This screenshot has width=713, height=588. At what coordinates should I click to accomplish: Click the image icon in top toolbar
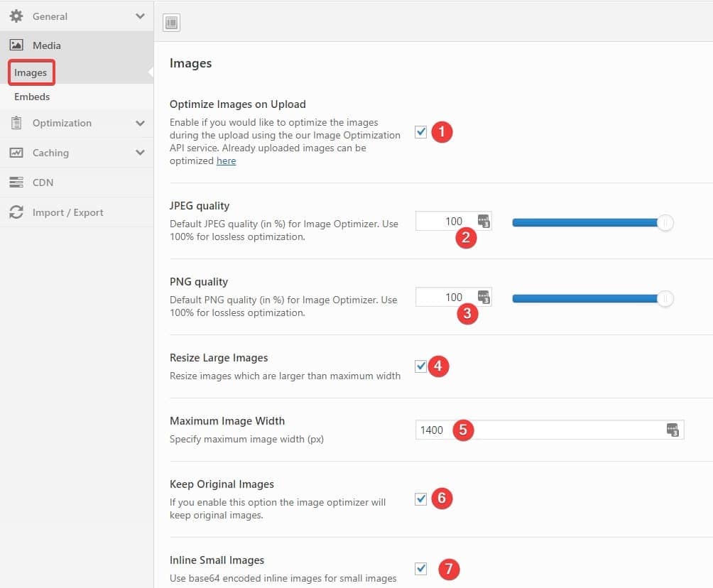(170, 22)
